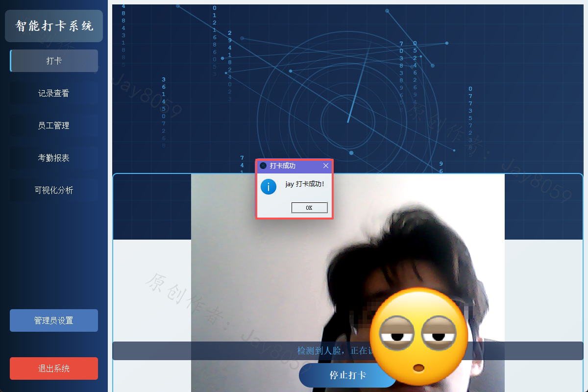Click the 'jay 打卡成功!' message text
588x392 pixels.
(305, 184)
